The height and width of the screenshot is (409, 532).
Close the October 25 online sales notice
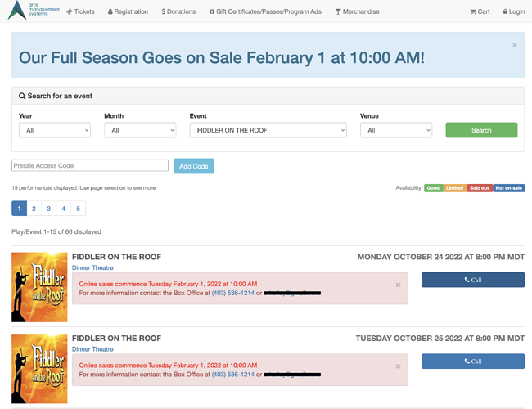(x=398, y=366)
